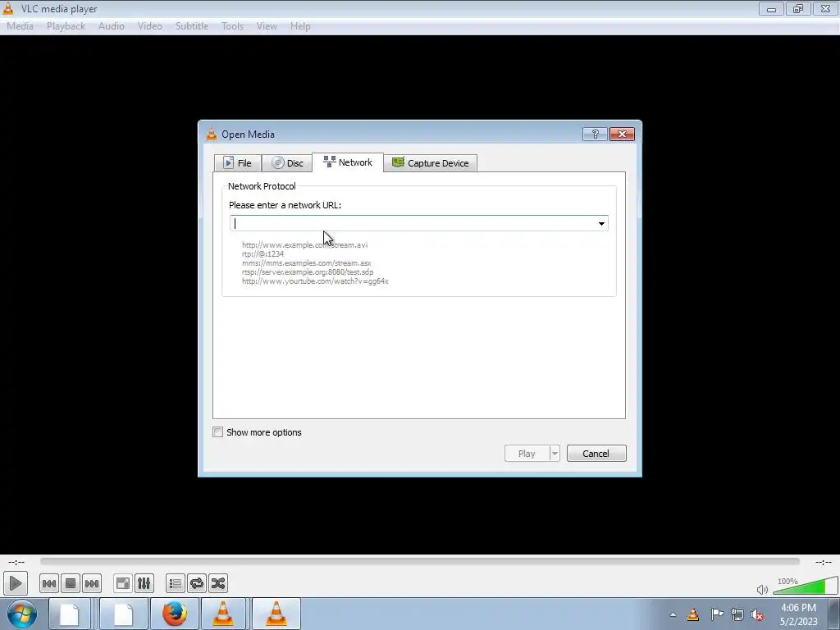
Task: Close the Open Media dialog
Action: [622, 134]
